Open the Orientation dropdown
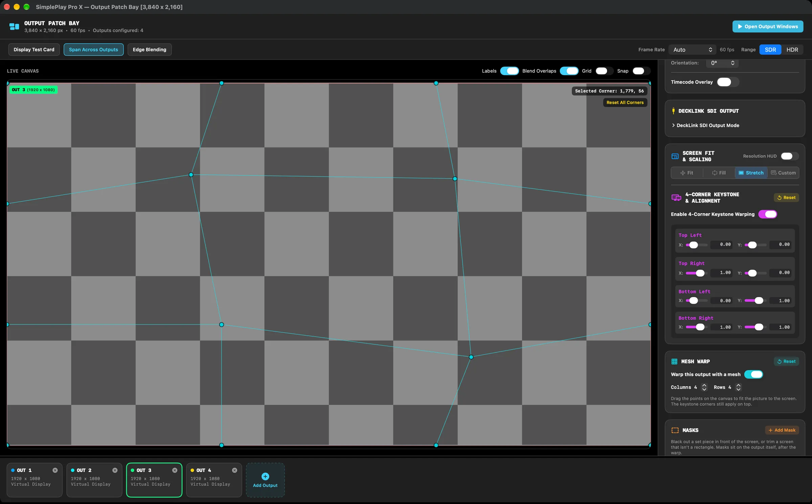812x504 pixels. 722,63
